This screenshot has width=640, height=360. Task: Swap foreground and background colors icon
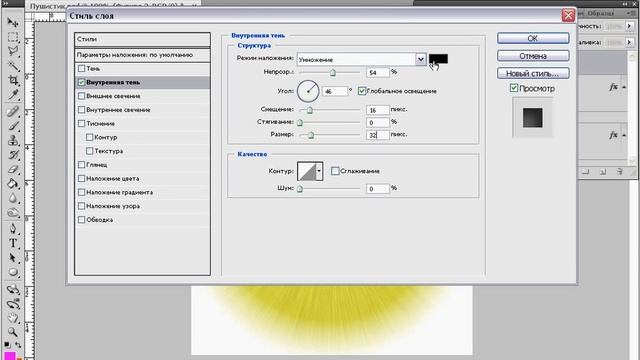(x=18, y=345)
